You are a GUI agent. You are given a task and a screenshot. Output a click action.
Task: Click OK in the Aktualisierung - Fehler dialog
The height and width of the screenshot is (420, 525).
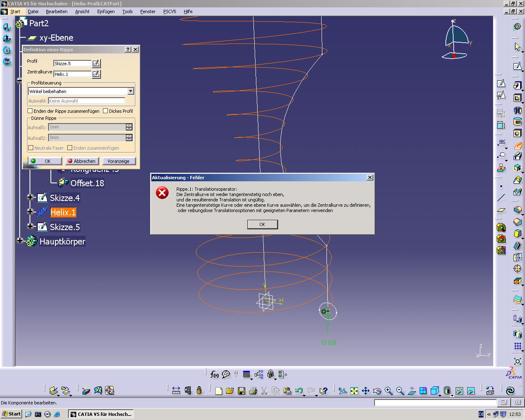click(262, 224)
